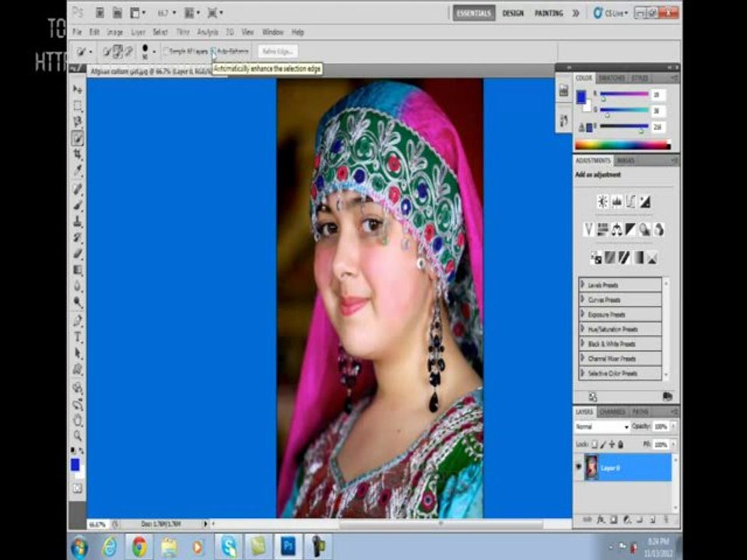Pick a color from the spectrum ramp
Viewport: 747px width, 560px height.
pos(622,145)
